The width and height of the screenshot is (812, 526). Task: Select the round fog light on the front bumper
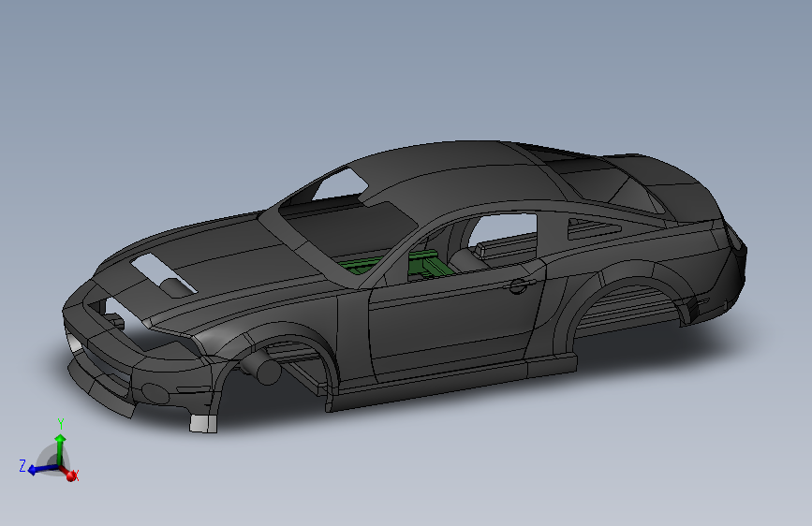coord(155,394)
